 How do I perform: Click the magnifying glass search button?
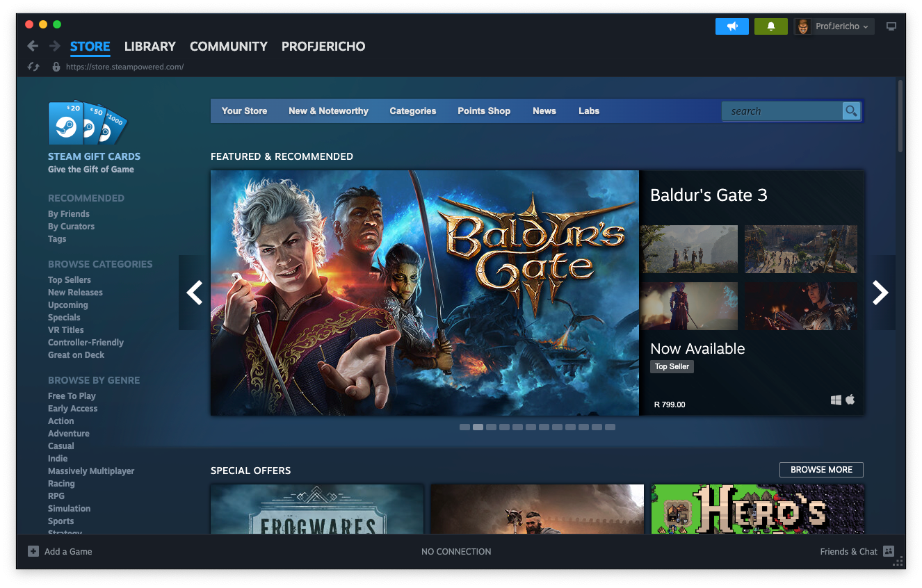tap(851, 111)
